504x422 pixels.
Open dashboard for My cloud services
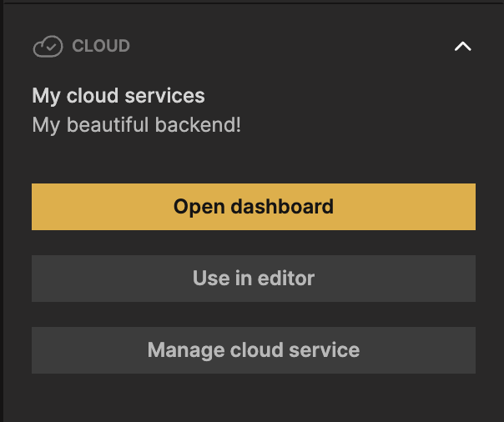tap(253, 207)
